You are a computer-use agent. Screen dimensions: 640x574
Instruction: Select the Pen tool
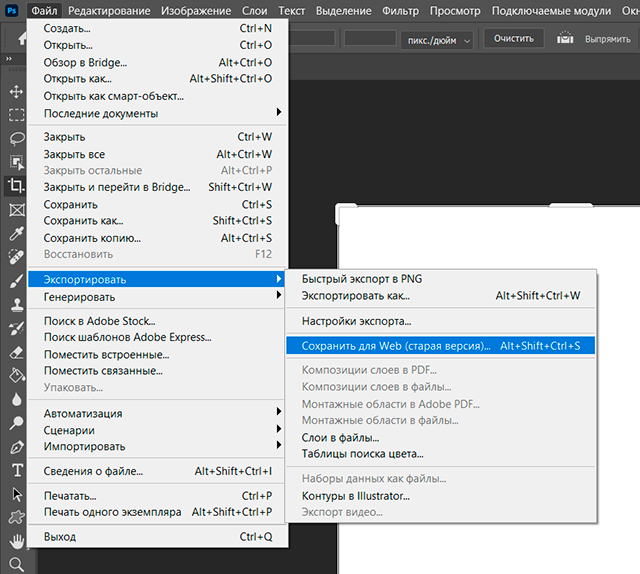pos(16,447)
